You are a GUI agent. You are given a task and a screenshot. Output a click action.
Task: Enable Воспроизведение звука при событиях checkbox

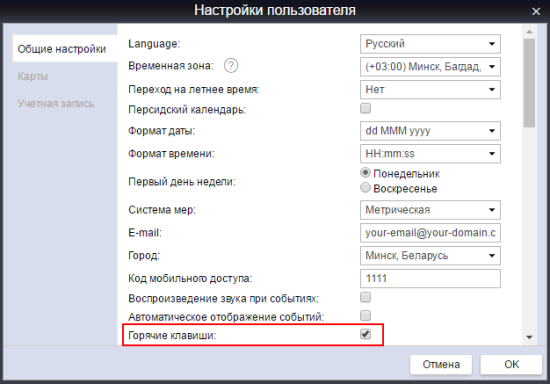(365, 297)
